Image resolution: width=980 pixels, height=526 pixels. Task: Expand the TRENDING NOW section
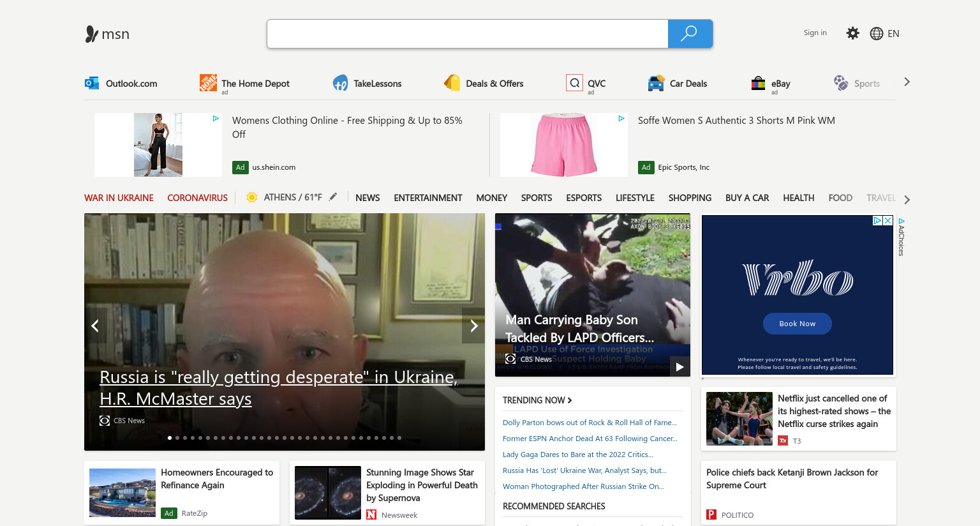[x=537, y=400]
